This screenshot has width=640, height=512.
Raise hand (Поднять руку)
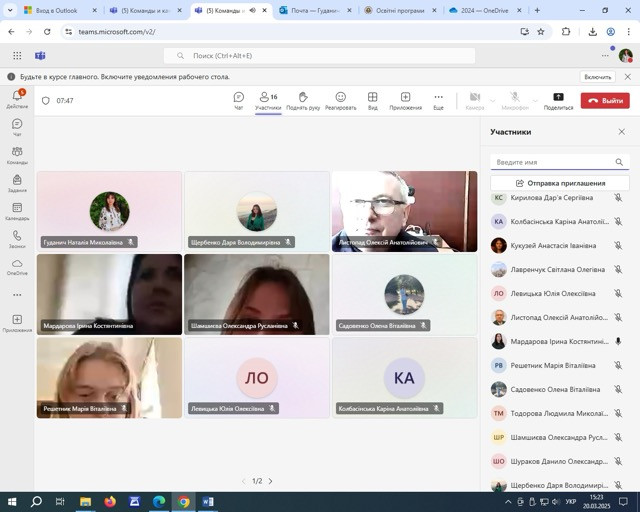pyautogui.click(x=303, y=101)
